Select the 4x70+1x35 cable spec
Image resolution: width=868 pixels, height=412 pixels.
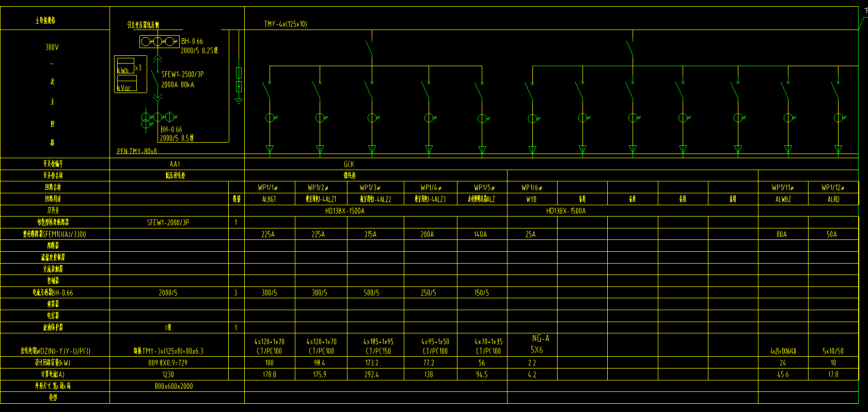(x=488, y=342)
